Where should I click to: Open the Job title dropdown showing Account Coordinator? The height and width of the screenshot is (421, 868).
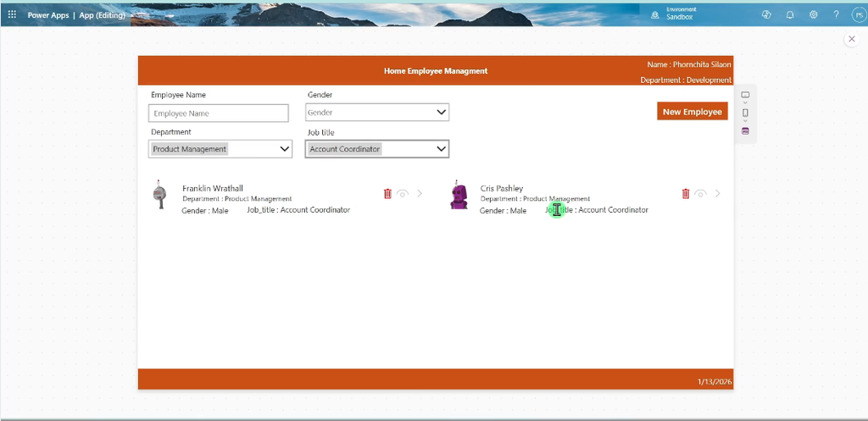tap(376, 149)
